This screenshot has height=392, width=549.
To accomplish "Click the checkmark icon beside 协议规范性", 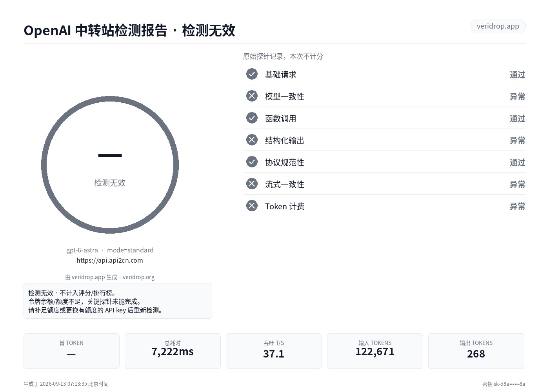I will 252,162.
